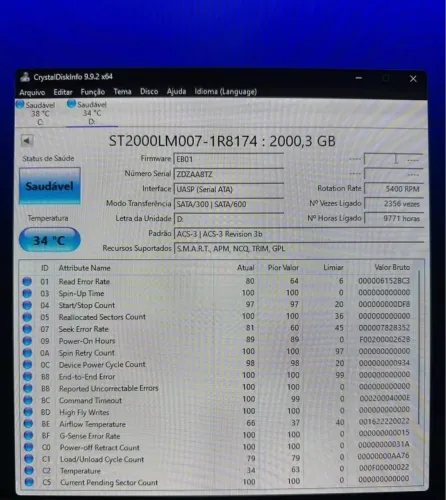Open the Editar menu
The height and width of the screenshot is (500, 446).
tap(63, 92)
